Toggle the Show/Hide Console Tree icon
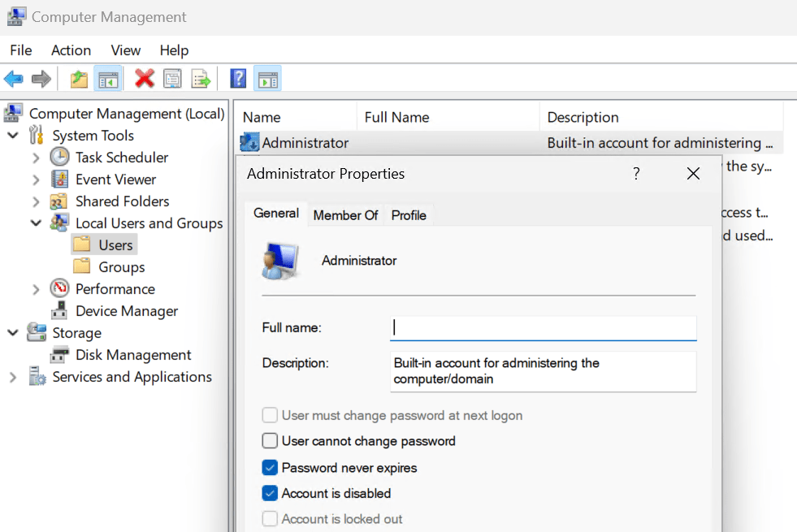The width and height of the screenshot is (797, 532). point(107,79)
